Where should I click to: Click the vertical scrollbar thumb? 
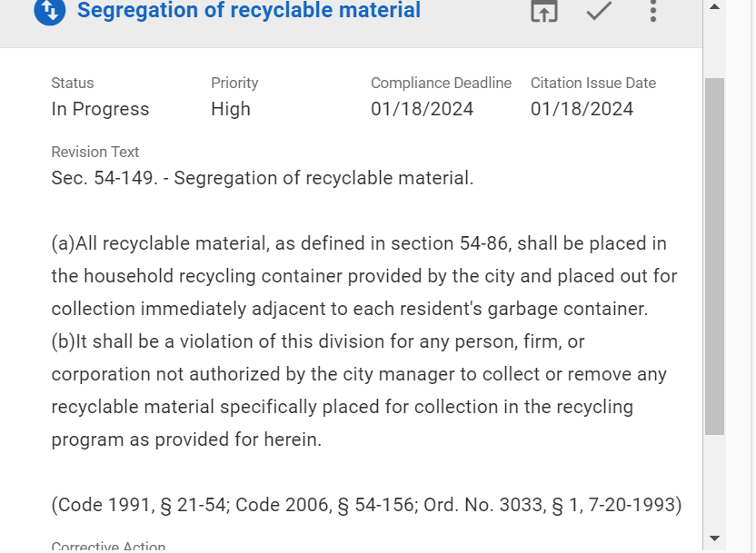(714, 254)
